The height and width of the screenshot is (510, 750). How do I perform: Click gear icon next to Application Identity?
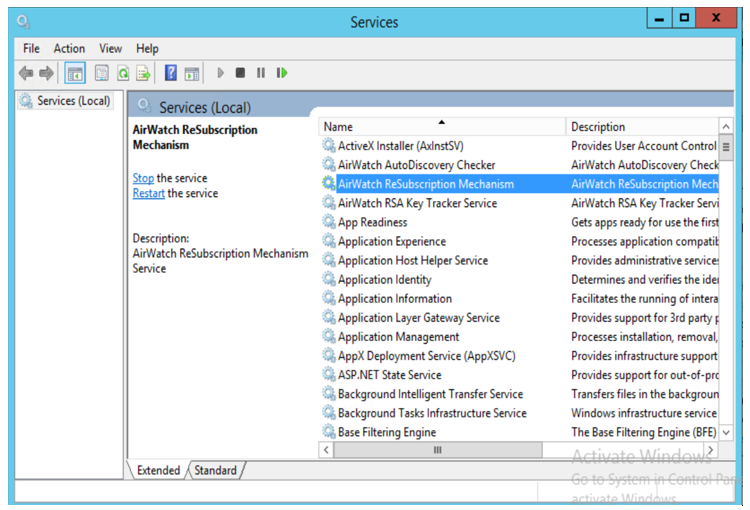pyautogui.click(x=329, y=279)
